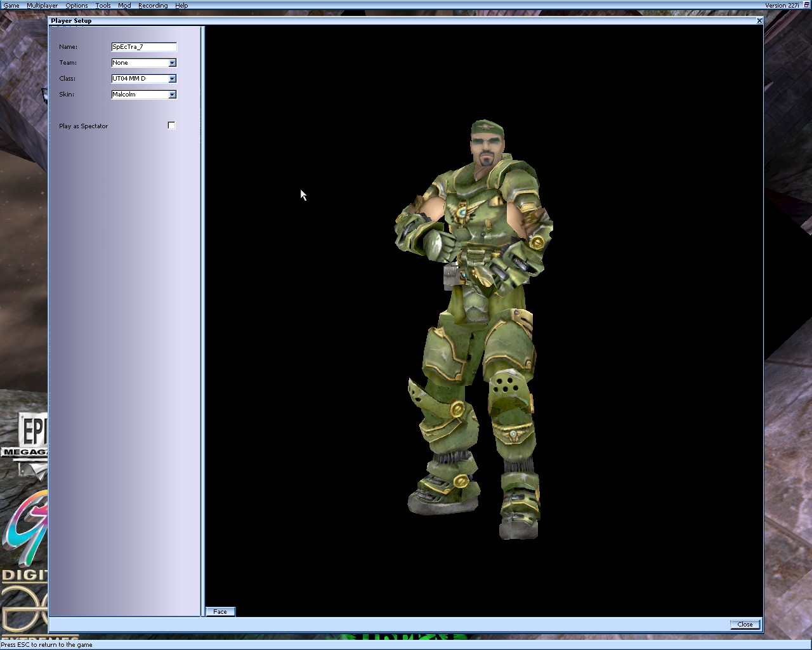Click the 'Play as Spectator' label
This screenshot has height=650, width=812.
coord(83,126)
